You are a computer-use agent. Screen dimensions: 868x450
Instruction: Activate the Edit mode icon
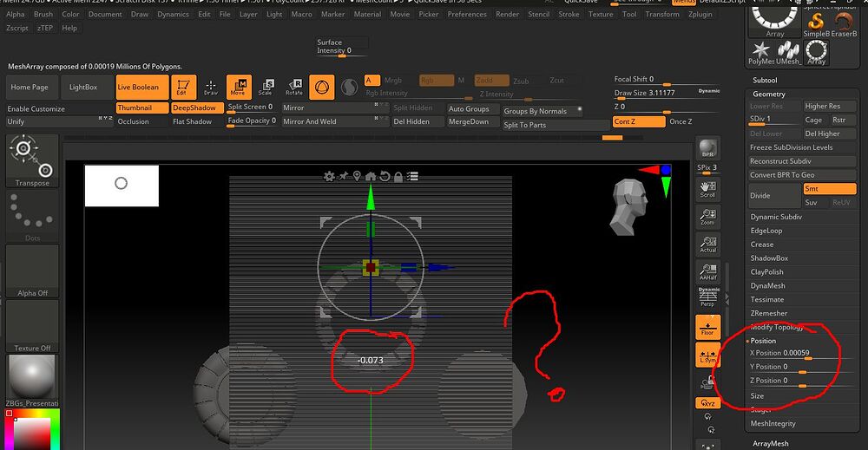[183, 88]
